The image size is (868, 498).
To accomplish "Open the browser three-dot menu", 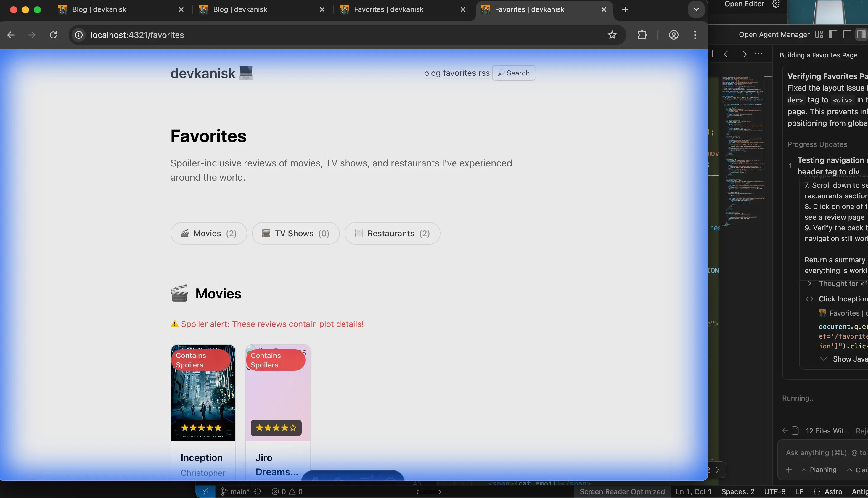I will 695,35.
